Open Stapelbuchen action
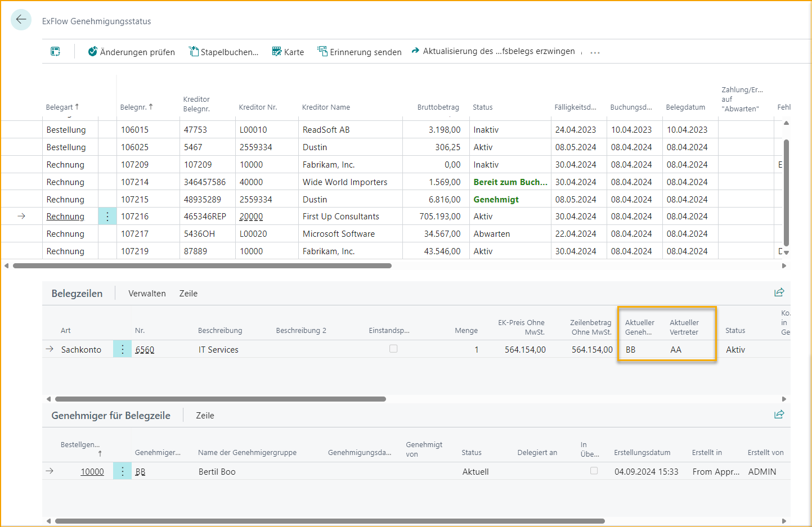Screen dimensions: 812x527 [x=223, y=52]
